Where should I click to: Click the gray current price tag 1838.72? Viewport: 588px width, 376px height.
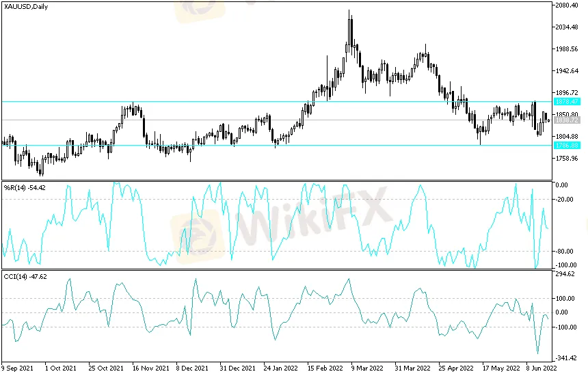pos(567,120)
